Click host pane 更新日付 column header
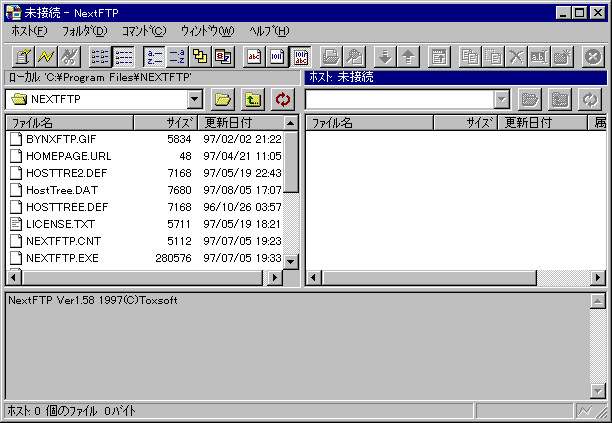Viewport: 612px width, 423px height. 543,123
